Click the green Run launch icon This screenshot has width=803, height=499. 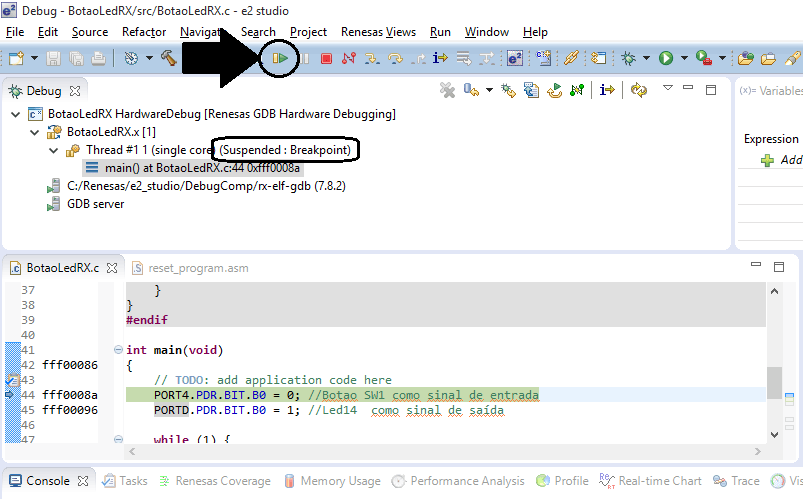tap(666, 58)
